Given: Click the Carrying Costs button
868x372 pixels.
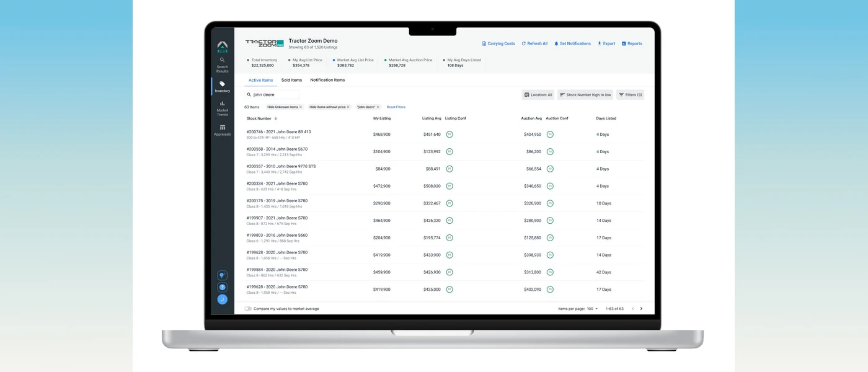Looking at the screenshot, I should tap(498, 43).
